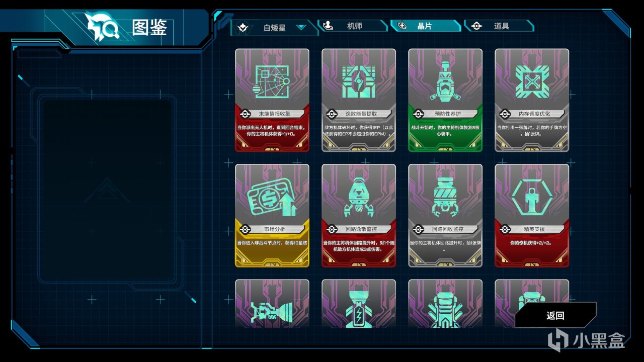This screenshot has height=362, width=644.
Task: Switch to the 晶片 tab
Action: pyautogui.click(x=426, y=26)
